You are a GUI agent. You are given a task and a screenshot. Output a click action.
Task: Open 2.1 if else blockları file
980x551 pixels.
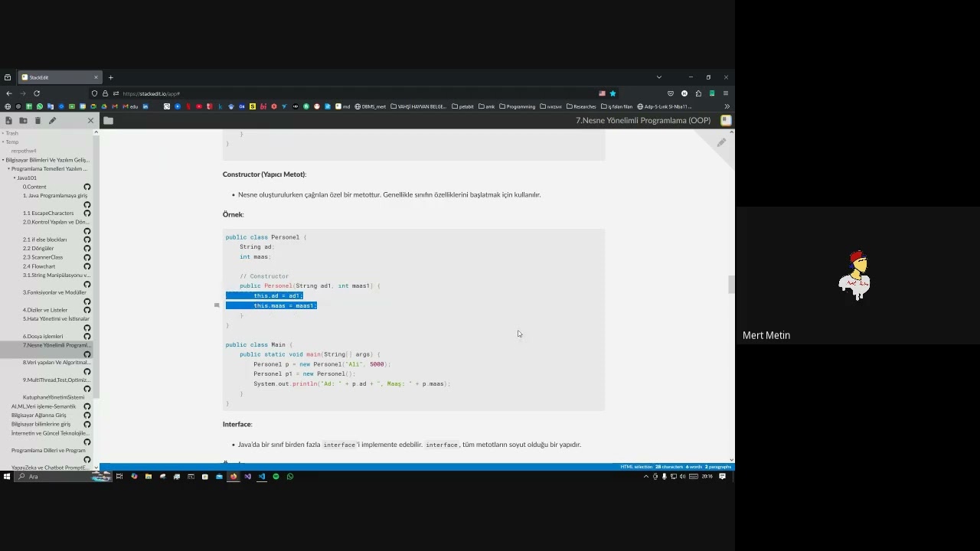tap(44, 240)
